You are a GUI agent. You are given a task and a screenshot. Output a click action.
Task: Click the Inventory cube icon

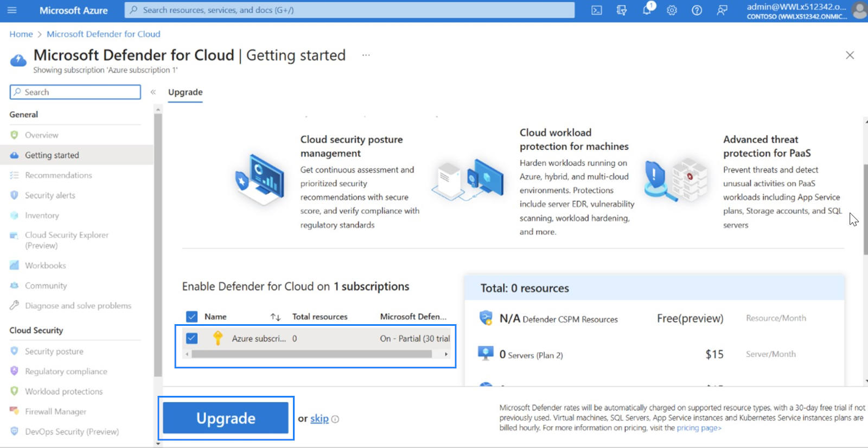(x=14, y=215)
